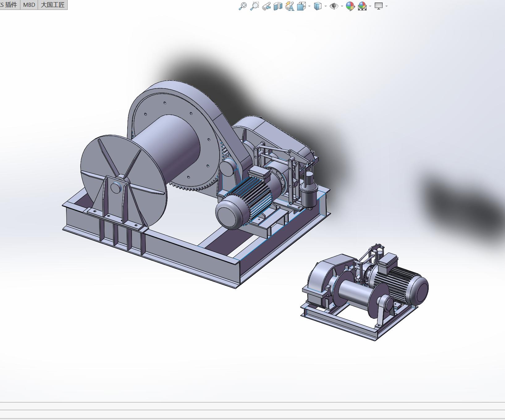Toggle the Hide/Show Items eye icon
The height and width of the screenshot is (420, 505).
point(334,6)
